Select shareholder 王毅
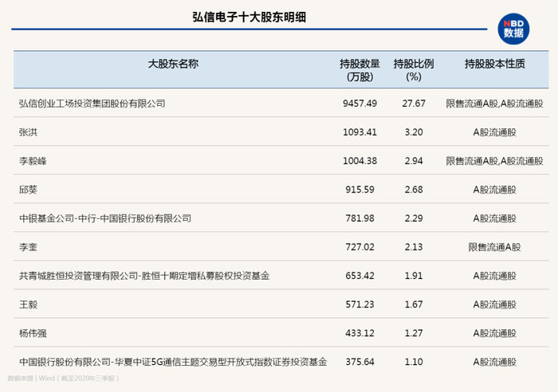The height and width of the screenshot is (392, 558). tap(28, 305)
